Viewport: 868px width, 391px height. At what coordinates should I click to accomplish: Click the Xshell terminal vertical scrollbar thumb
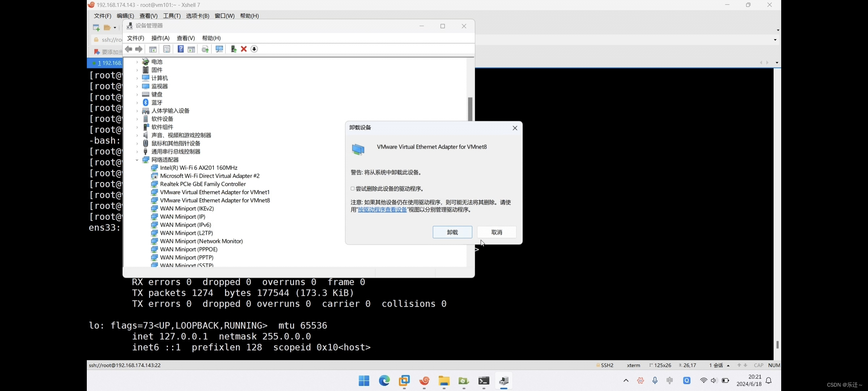pyautogui.click(x=777, y=345)
